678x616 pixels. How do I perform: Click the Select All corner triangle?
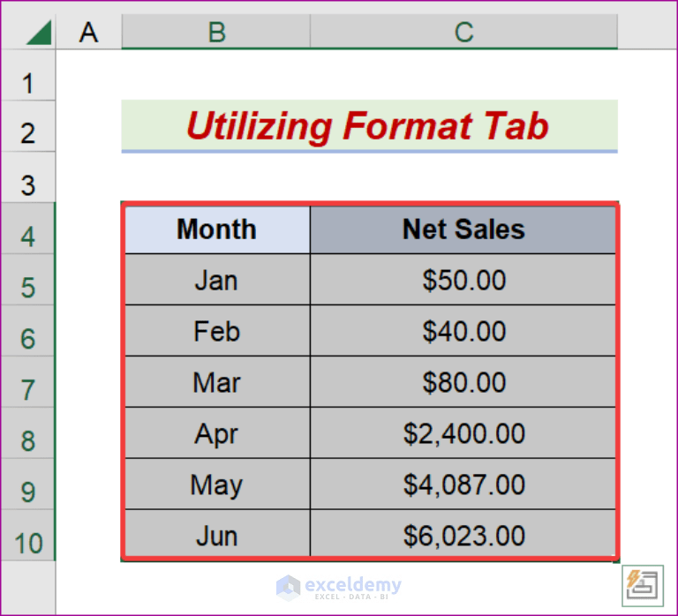pyautogui.click(x=39, y=33)
